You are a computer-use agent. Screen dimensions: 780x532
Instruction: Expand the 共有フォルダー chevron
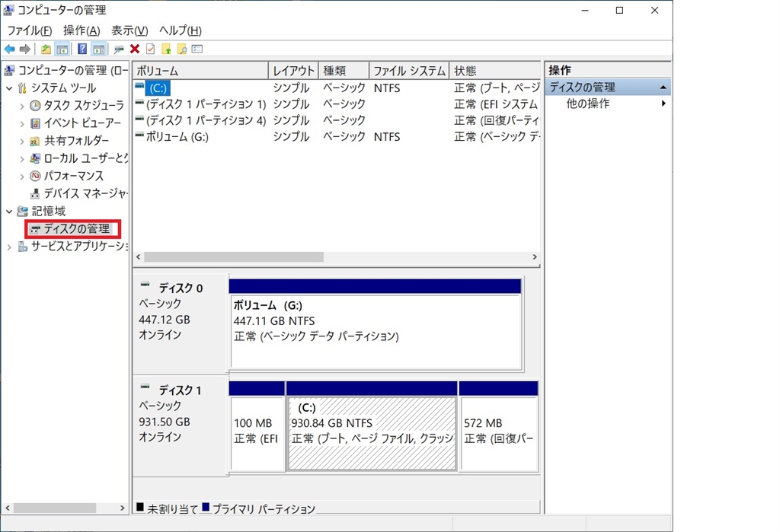pyautogui.click(x=22, y=142)
